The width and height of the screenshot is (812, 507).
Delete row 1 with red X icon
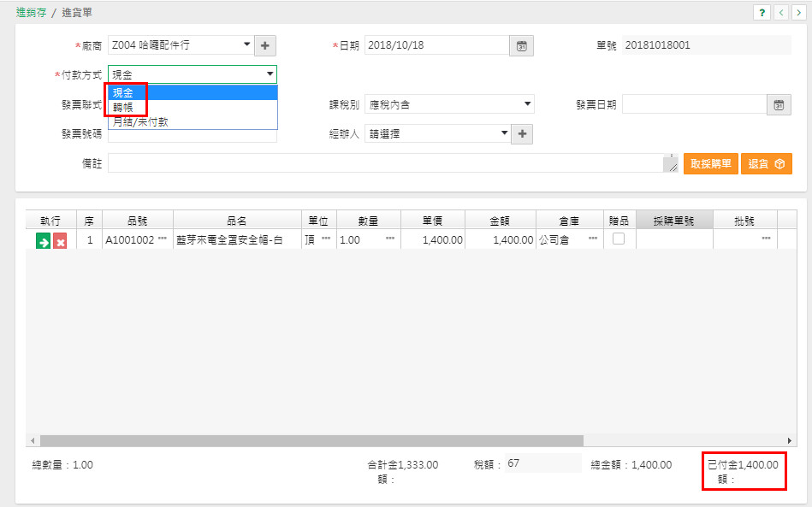click(x=60, y=241)
